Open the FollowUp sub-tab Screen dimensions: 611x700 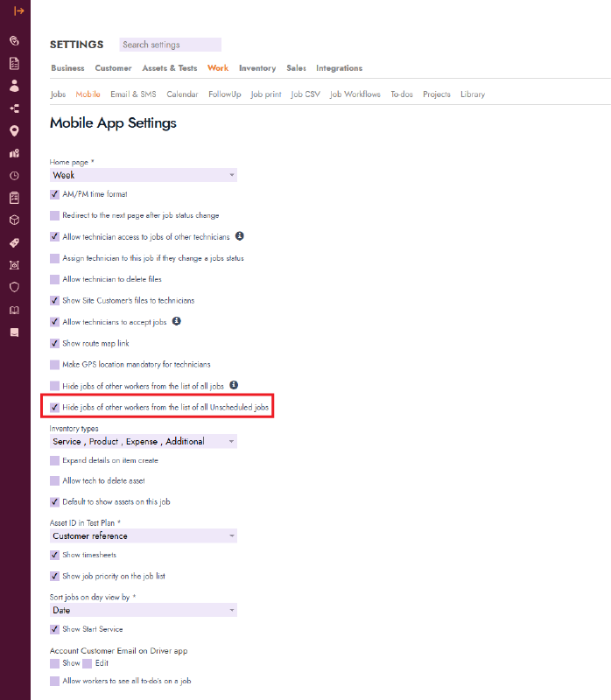pyautogui.click(x=225, y=94)
